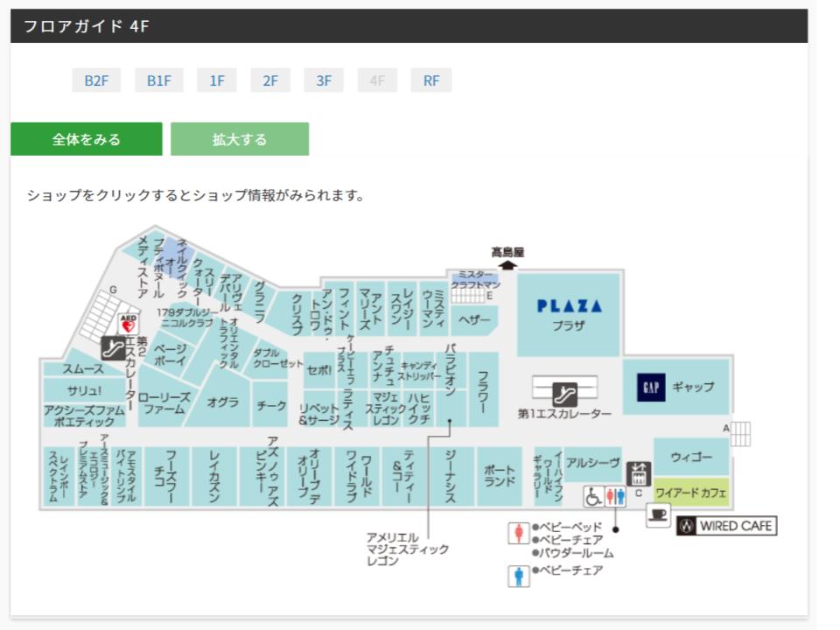Open the ワールドワイドラブ shop
The width and height of the screenshot is (840, 630).
coord(358,476)
